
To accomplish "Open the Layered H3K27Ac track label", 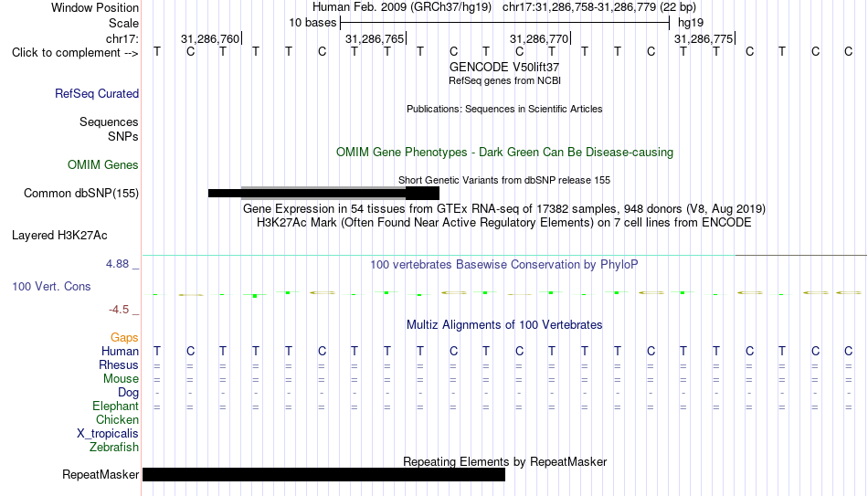I will 59,236.
